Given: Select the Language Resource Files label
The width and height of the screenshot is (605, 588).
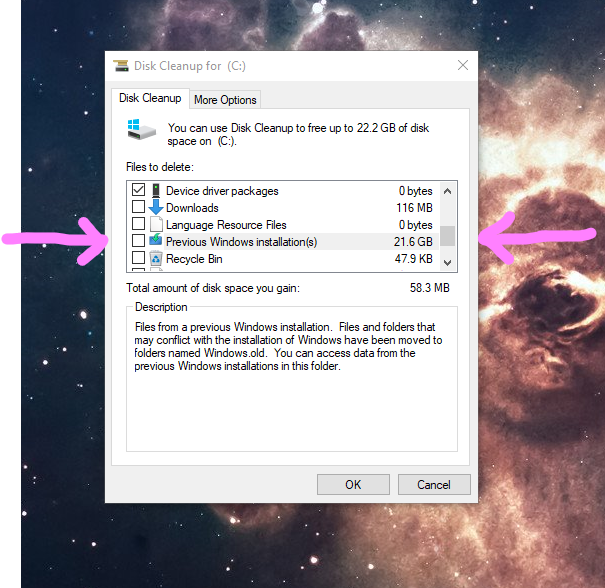Looking at the screenshot, I should [x=226, y=225].
